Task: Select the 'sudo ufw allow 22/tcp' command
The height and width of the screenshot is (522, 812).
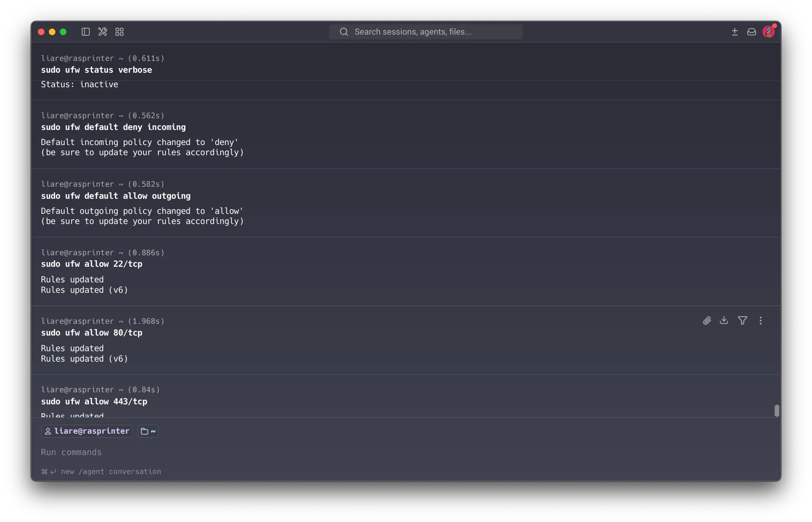Action: (x=92, y=264)
